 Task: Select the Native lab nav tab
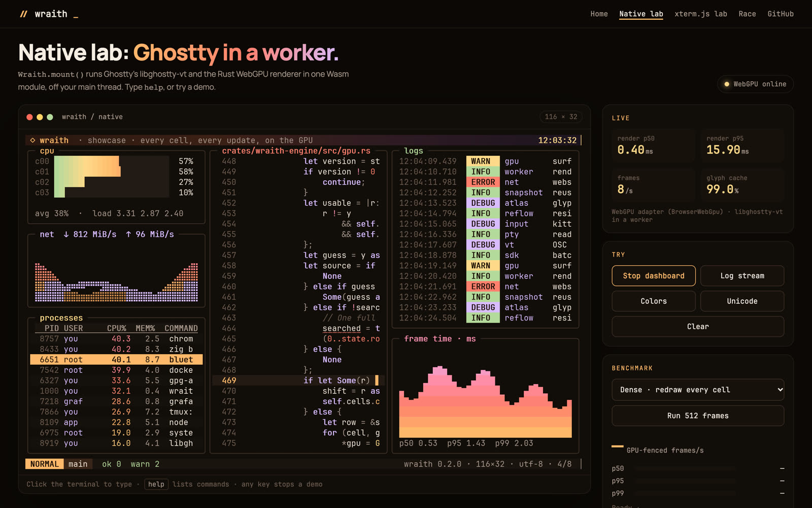pos(641,14)
